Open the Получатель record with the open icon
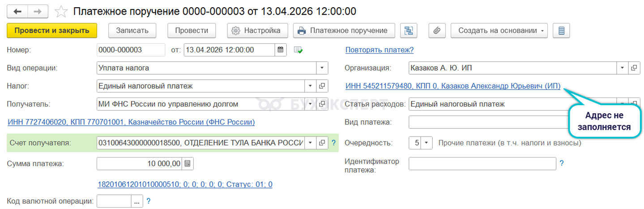 click(x=322, y=104)
